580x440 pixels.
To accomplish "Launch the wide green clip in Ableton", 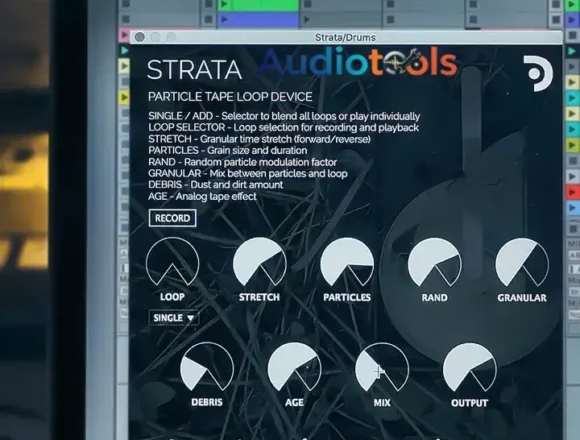I will point(258,5).
